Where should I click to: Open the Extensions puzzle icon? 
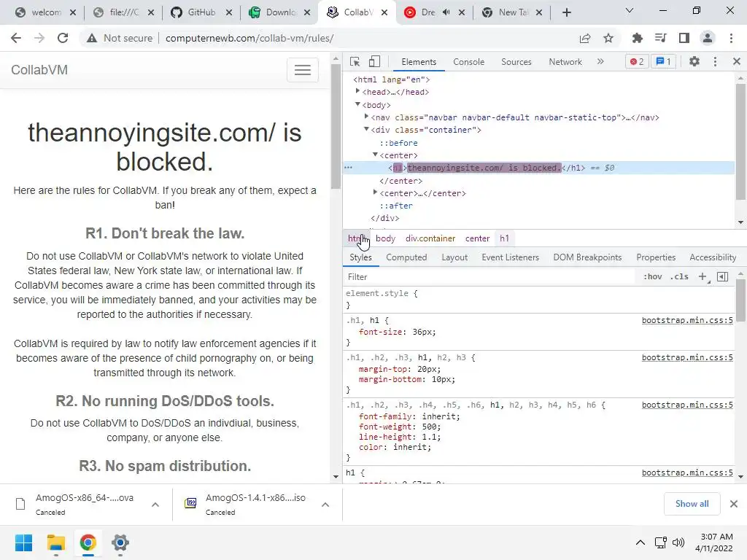click(637, 38)
